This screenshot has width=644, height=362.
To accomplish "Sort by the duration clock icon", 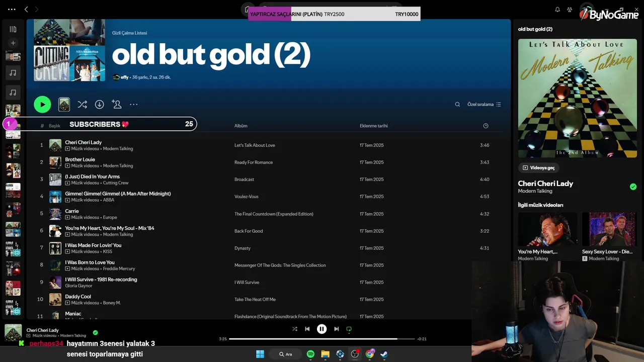I will point(486,126).
